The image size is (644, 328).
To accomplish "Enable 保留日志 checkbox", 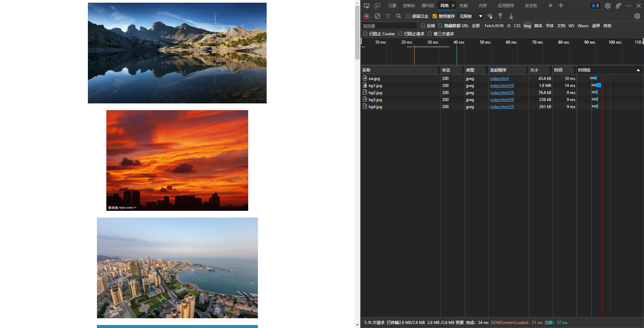I will point(408,16).
